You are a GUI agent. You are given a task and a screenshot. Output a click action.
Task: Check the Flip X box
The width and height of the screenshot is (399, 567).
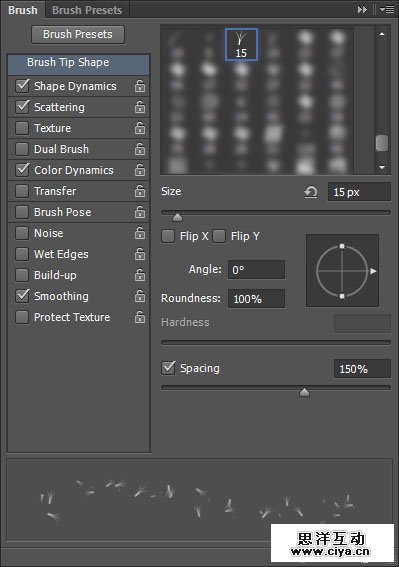pyautogui.click(x=168, y=236)
